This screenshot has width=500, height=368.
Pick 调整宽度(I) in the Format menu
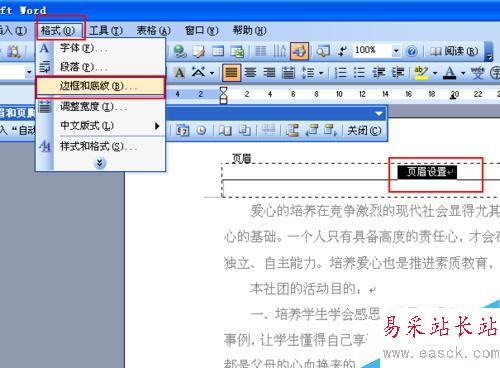pyautogui.click(x=100, y=107)
